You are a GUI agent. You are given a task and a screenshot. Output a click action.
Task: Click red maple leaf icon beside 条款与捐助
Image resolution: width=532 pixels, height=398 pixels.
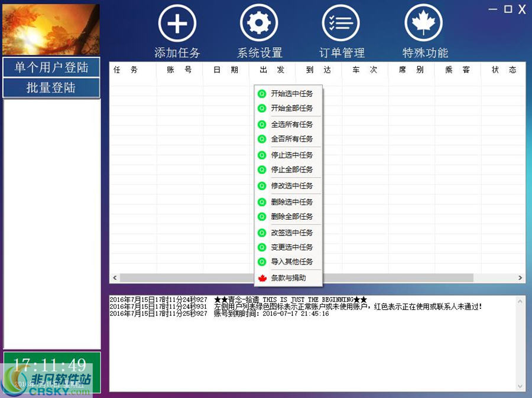point(262,278)
